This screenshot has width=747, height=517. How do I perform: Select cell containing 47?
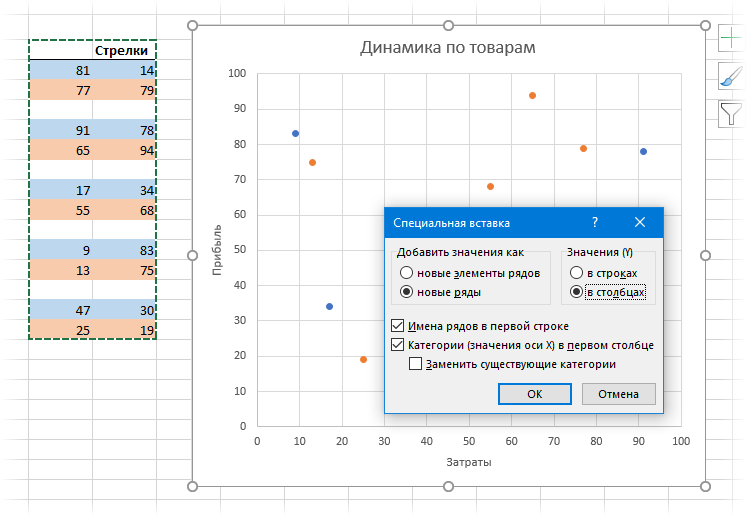61,310
